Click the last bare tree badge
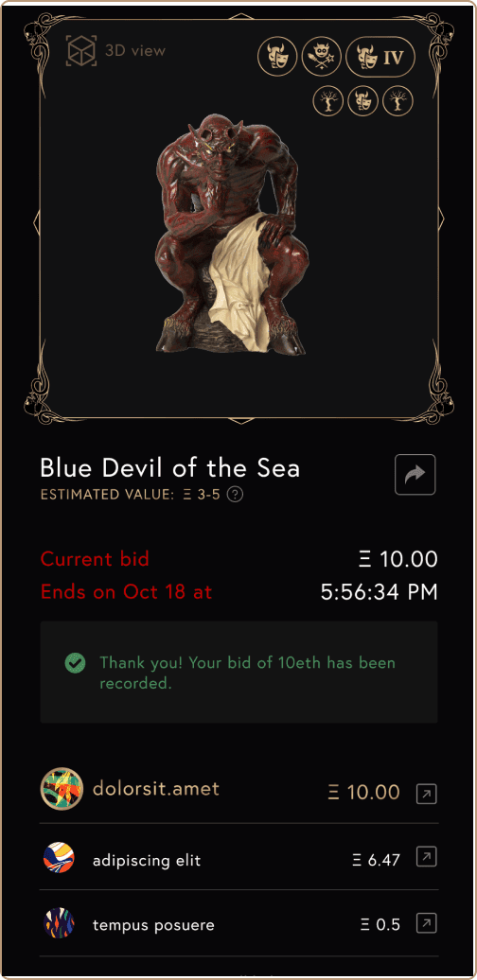 point(398,101)
